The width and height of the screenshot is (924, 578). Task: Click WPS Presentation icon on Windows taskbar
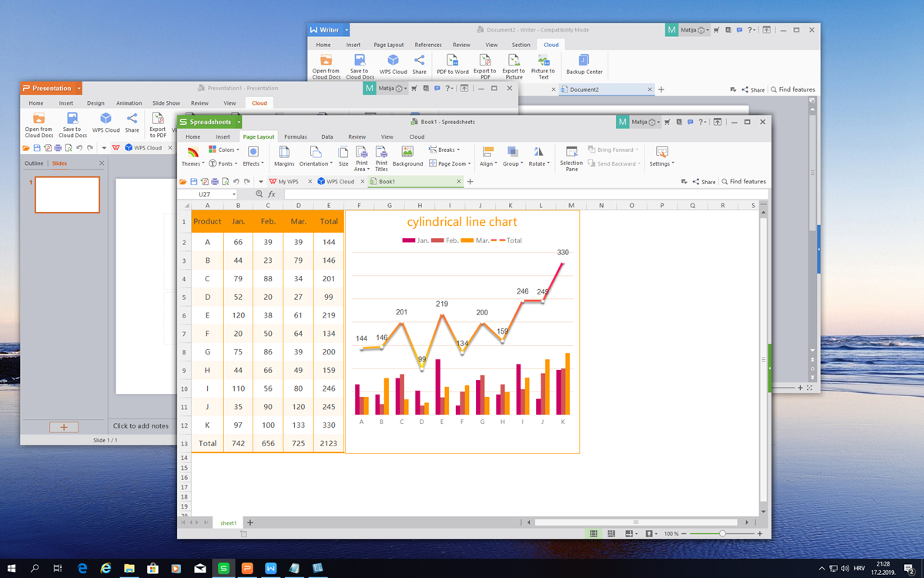click(x=247, y=568)
